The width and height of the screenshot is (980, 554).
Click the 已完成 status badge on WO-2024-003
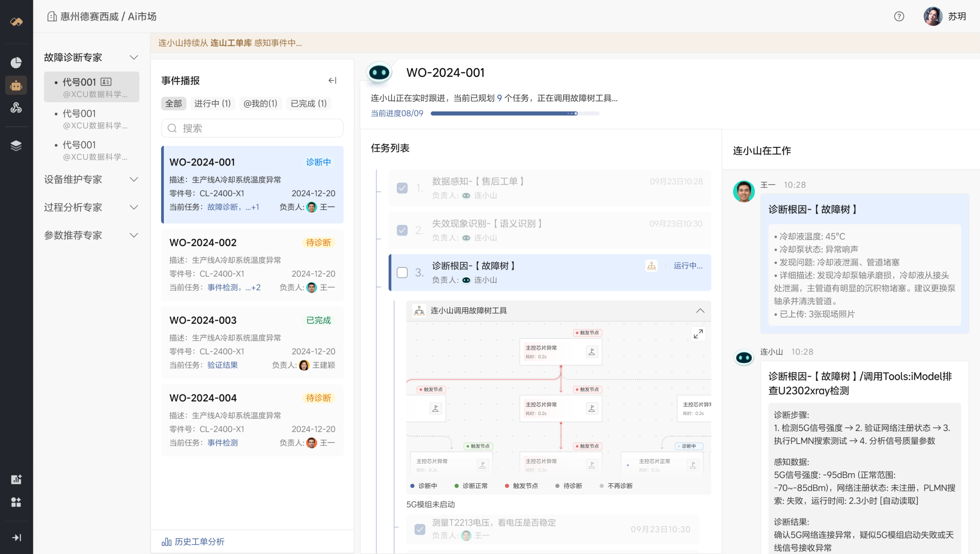(x=318, y=320)
